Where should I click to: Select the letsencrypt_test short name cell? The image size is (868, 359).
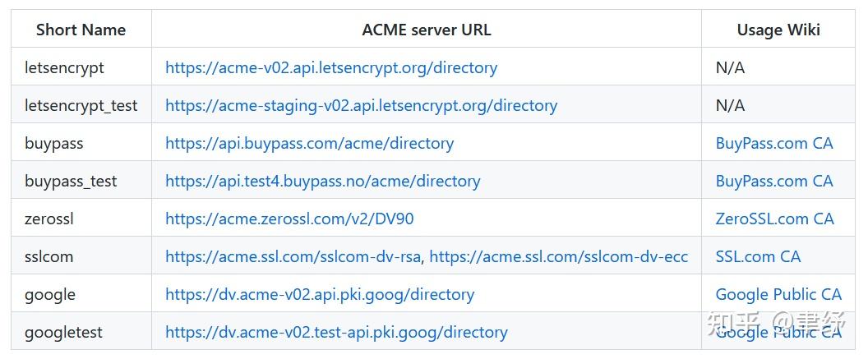click(81, 105)
